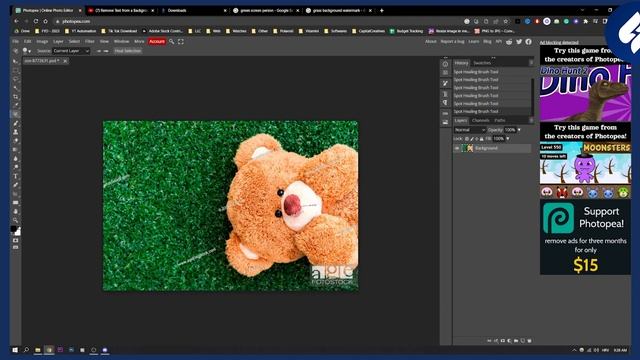Open the About link
The image size is (640, 360).
click(431, 42)
